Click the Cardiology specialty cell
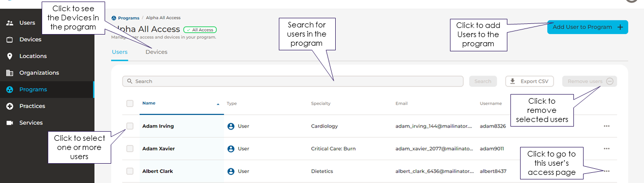The width and height of the screenshot is (644, 183). [325, 126]
